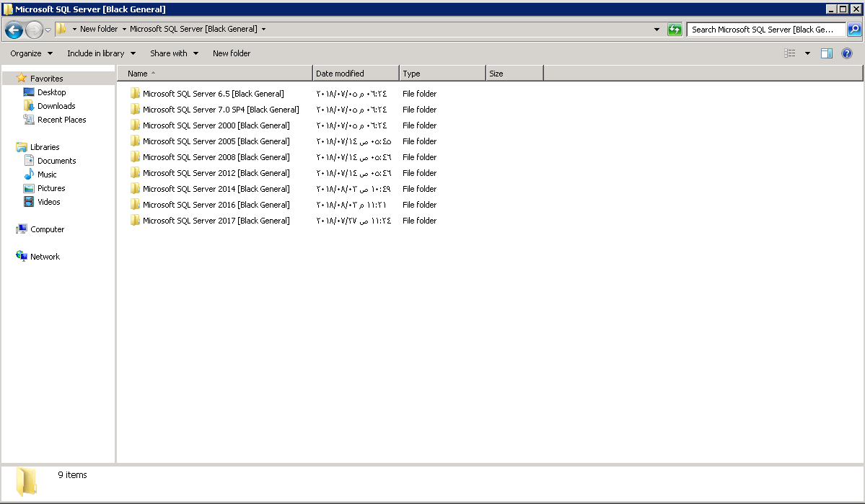Screen dimensions: 865x504
Task: Expand the Include in library menu
Action: 101,53
